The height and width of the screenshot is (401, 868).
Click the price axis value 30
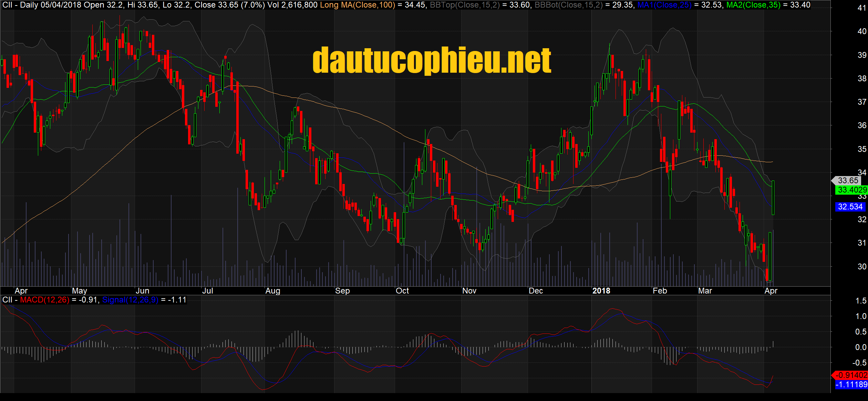(x=862, y=266)
